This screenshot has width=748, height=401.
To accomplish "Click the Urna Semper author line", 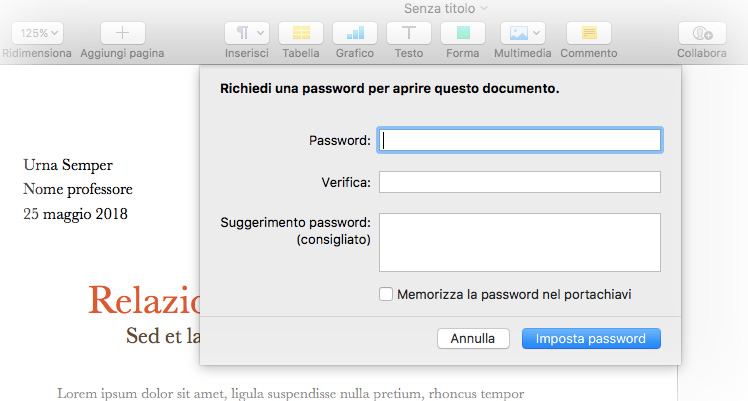I will pos(68,165).
